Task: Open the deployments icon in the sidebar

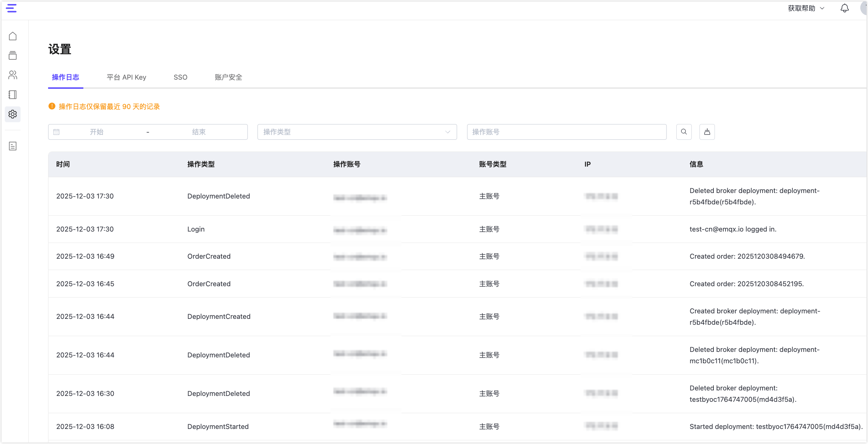Action: coord(12,55)
